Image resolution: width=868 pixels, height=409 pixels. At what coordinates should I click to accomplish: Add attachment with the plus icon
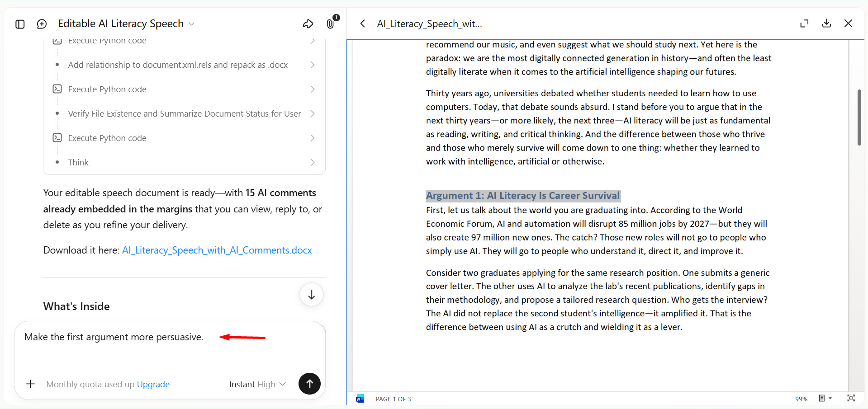coord(30,384)
